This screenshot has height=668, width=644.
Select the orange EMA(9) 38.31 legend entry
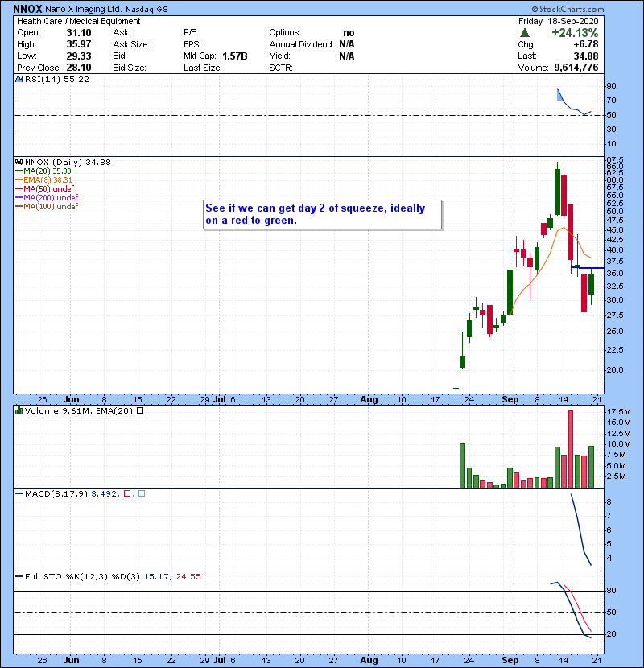(55, 180)
